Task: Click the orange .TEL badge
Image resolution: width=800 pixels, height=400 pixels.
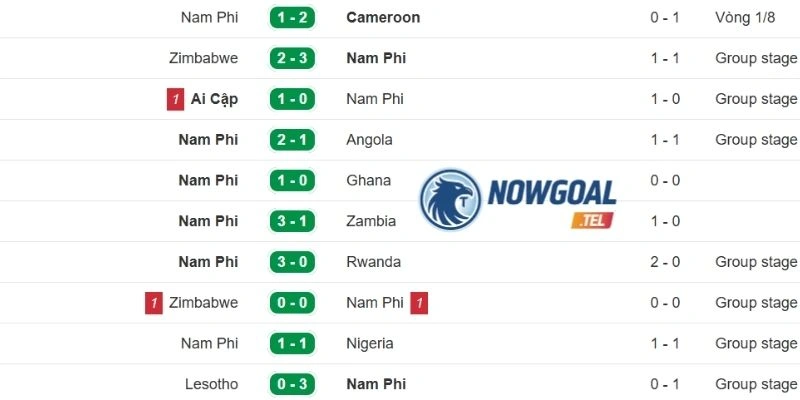Action: (592, 220)
